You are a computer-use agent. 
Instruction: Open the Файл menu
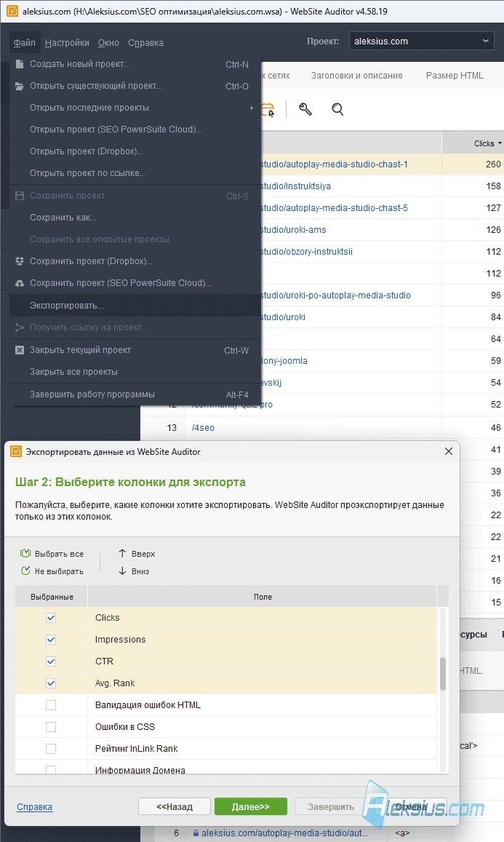pyautogui.click(x=24, y=42)
